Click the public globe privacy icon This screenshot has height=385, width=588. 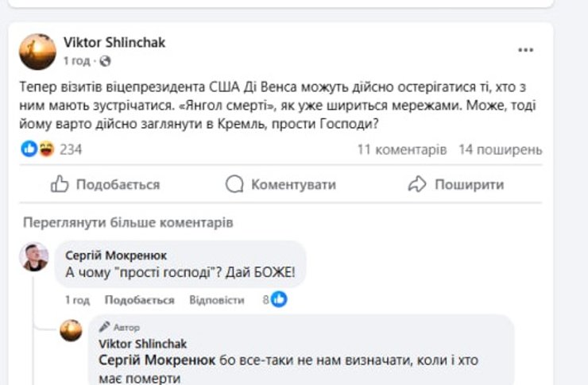click(106, 60)
